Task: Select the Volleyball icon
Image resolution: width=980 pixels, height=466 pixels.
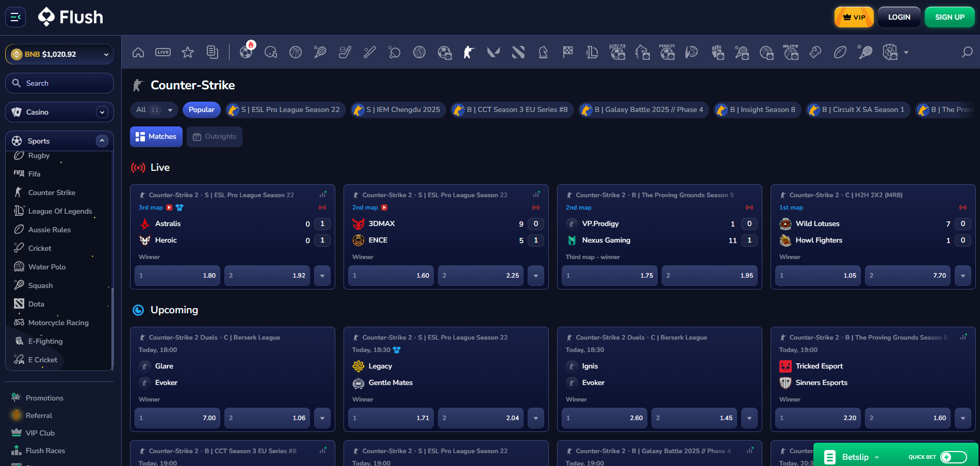Action: [x=419, y=52]
